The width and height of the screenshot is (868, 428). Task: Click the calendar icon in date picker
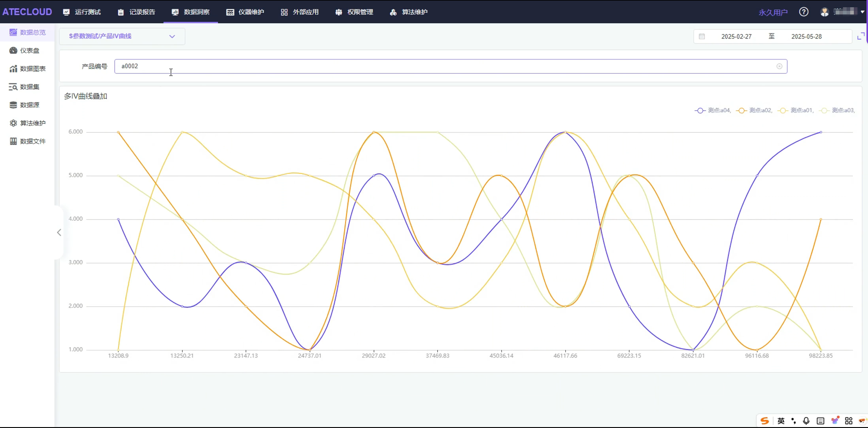click(x=702, y=36)
